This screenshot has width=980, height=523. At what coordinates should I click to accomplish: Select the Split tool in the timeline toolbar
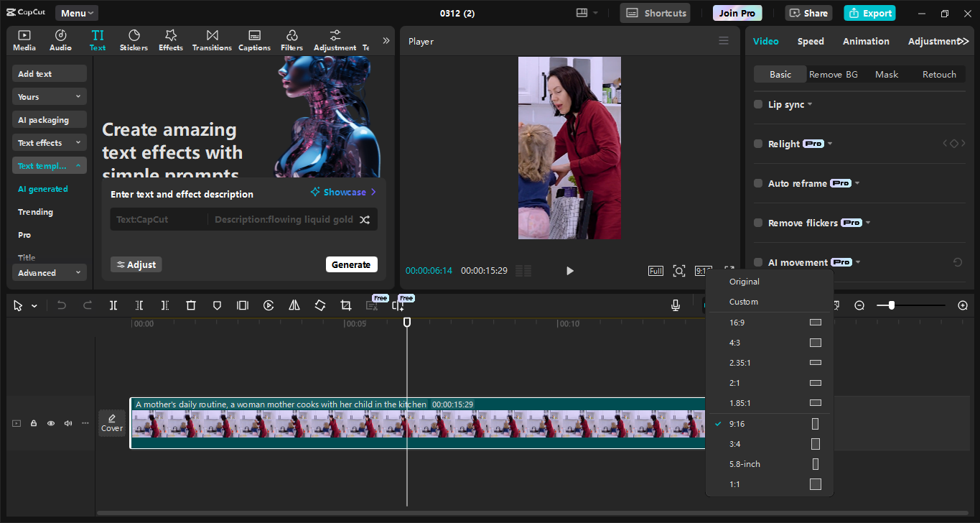113,305
